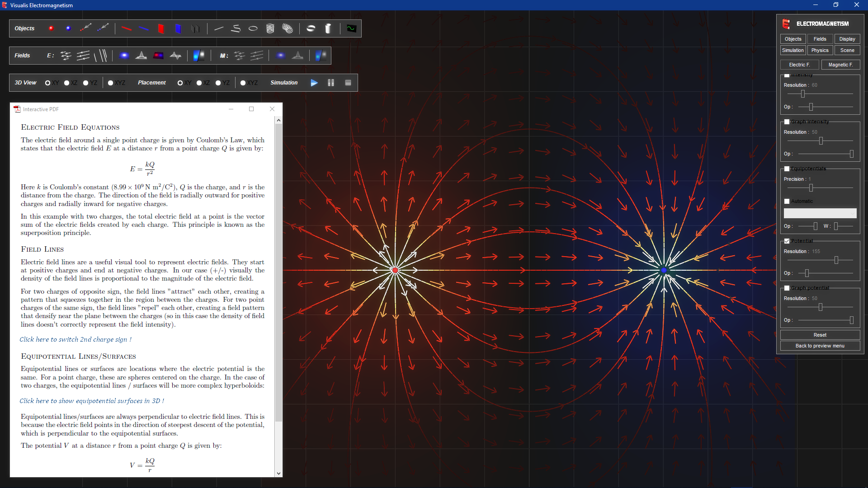868x488 pixels.
Task: Open the Magnetic F. settings tab
Action: point(840,65)
